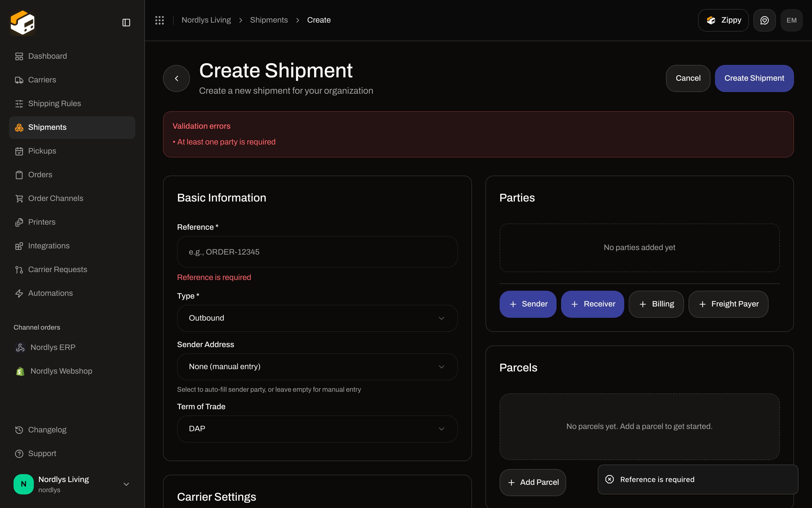Click the 'No parcels yet' placeholder text
The image size is (812, 508).
coord(639,426)
